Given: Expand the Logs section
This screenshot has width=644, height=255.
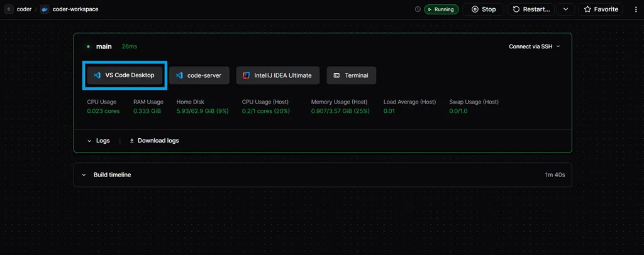Looking at the screenshot, I should [x=99, y=141].
